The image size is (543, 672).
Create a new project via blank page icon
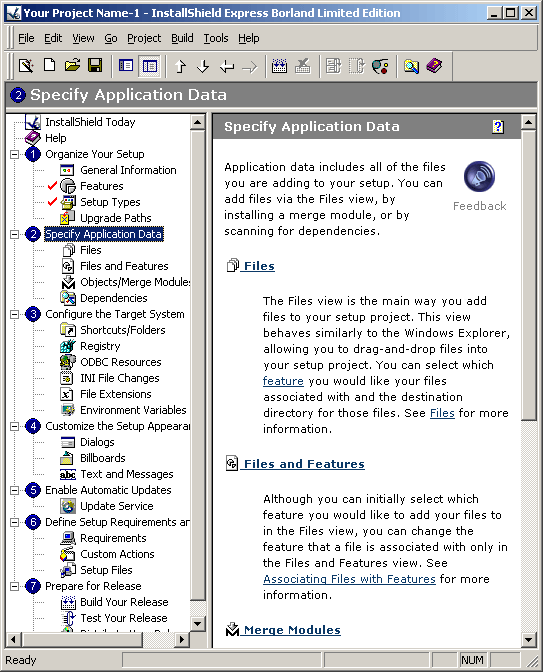(50, 66)
